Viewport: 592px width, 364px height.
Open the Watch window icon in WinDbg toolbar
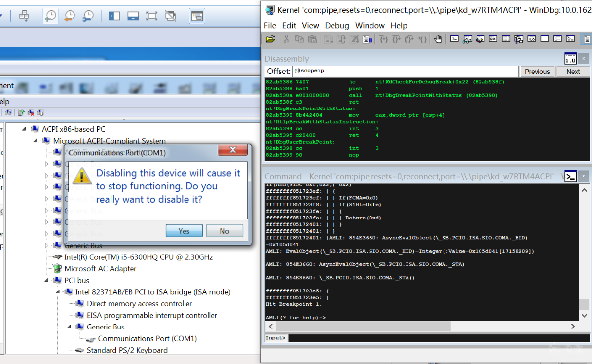[467, 39]
